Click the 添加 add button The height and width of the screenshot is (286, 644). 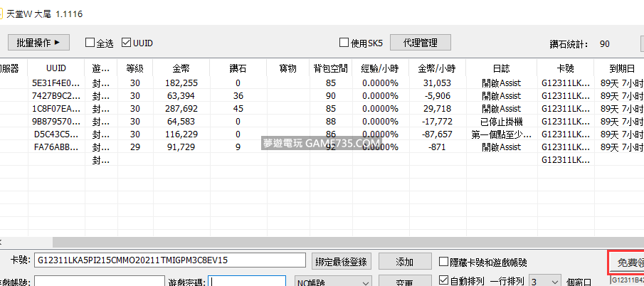click(404, 262)
